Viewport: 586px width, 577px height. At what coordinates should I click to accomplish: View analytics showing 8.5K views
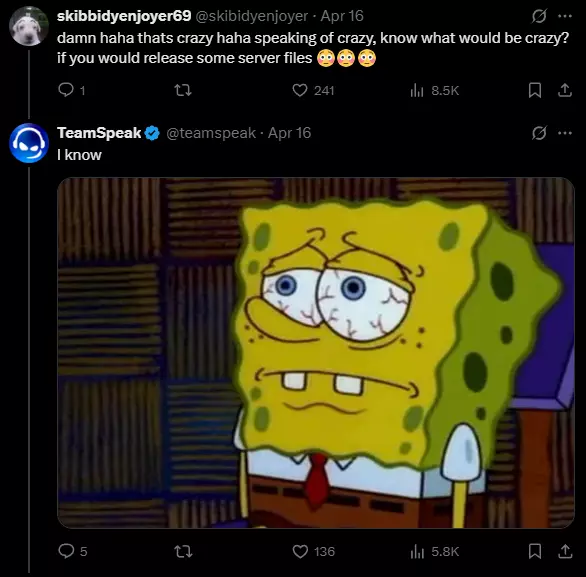(x=434, y=90)
